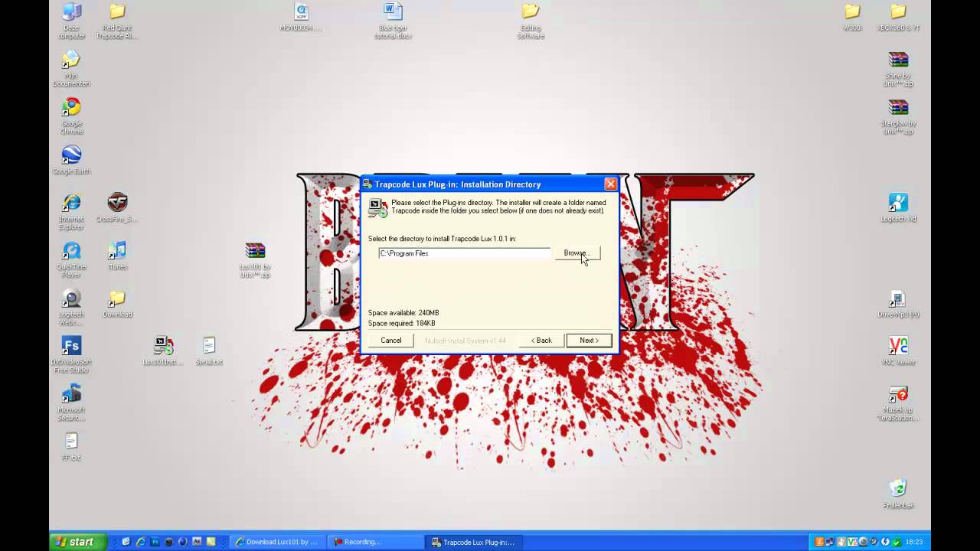Click Next in the Trapcode Lux installer
The image size is (980, 551).
click(589, 341)
